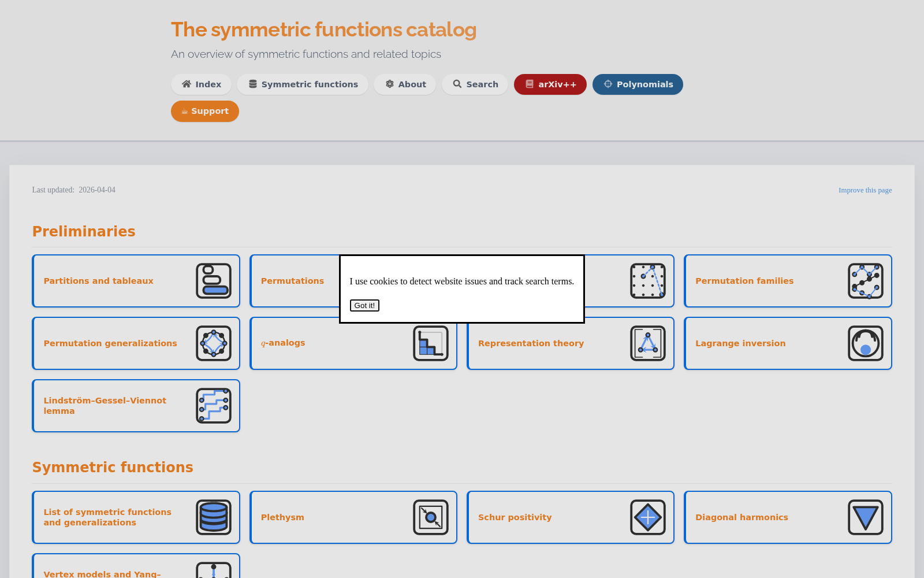Screen dimensions: 924x578
Task: Click the Lindström-Gessel-Viennot lattice paths icon
Action: click(214, 406)
